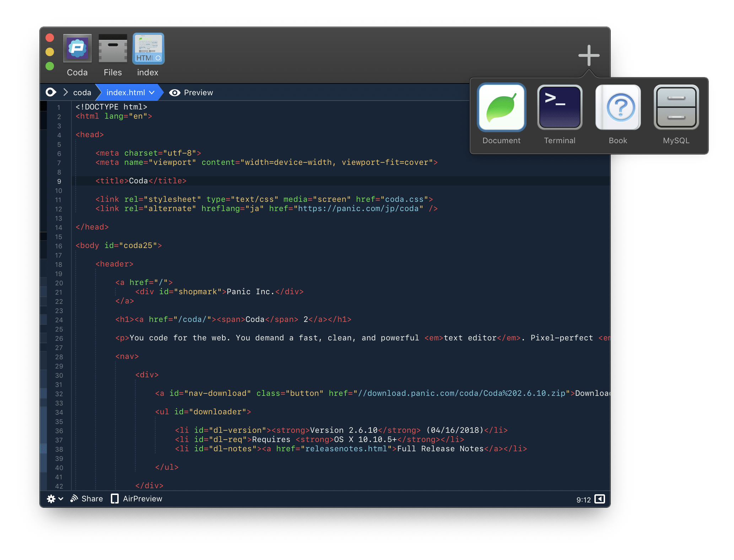Click the Panic Inc. shopmark div text
Viewport: 734px width, 560px height.
click(250, 292)
